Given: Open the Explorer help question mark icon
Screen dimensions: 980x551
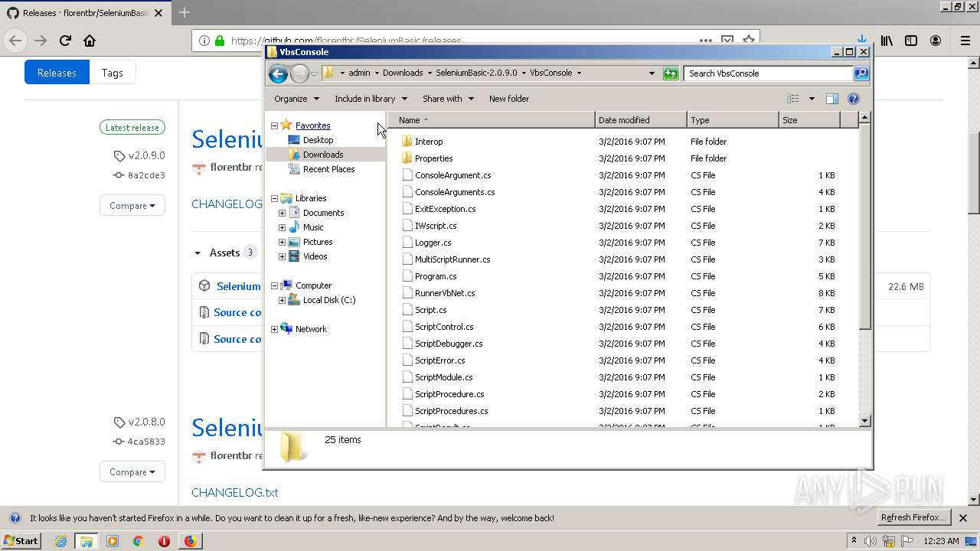Looking at the screenshot, I should 854,99.
